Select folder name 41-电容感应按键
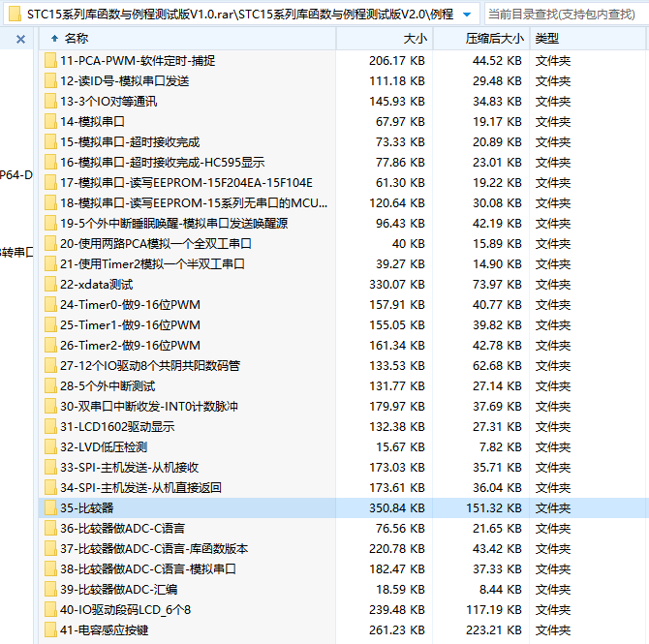649x644 pixels. coord(105,629)
